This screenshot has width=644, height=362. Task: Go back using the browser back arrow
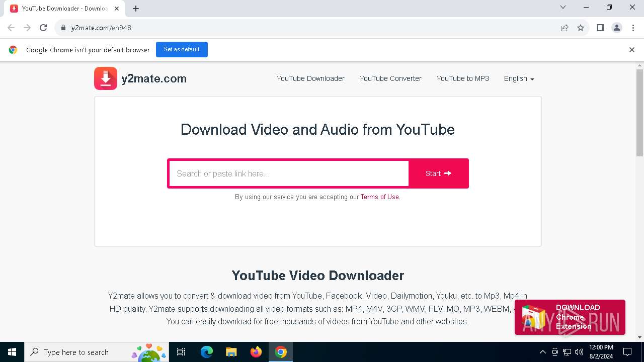pos(11,28)
